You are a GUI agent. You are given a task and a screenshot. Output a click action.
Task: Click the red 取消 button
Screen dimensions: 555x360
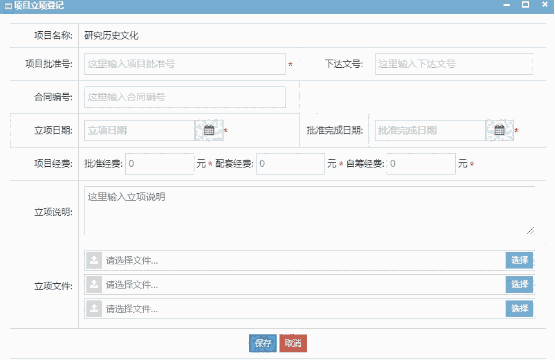293,343
